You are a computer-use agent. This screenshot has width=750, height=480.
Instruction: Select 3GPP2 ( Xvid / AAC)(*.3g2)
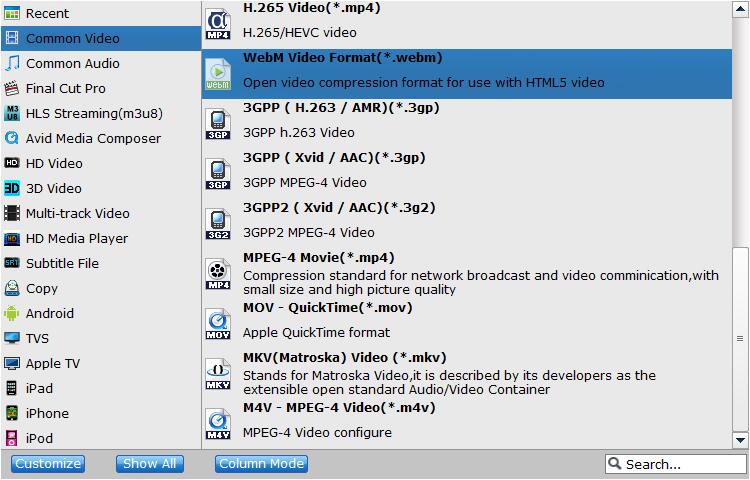[467, 224]
